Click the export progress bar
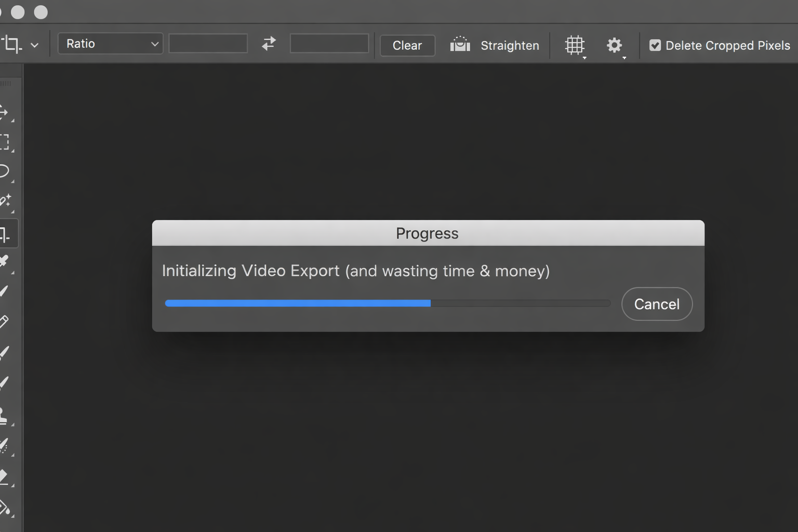This screenshot has height=532, width=798. (387, 303)
